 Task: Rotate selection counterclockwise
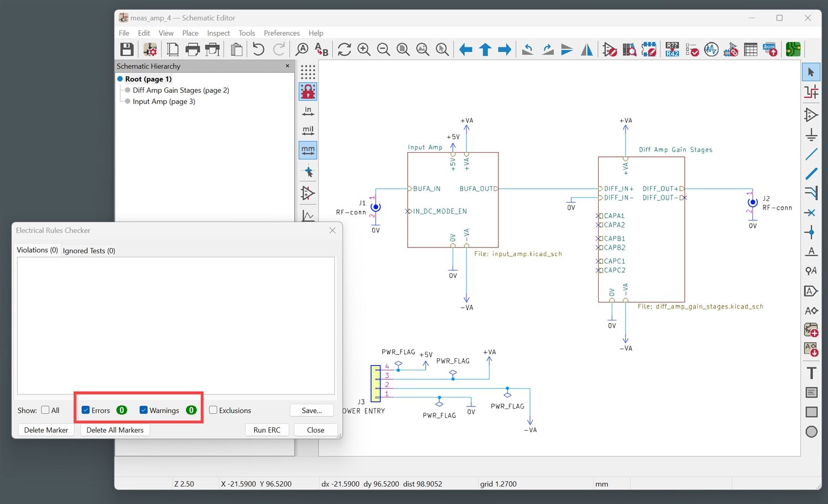[528, 49]
